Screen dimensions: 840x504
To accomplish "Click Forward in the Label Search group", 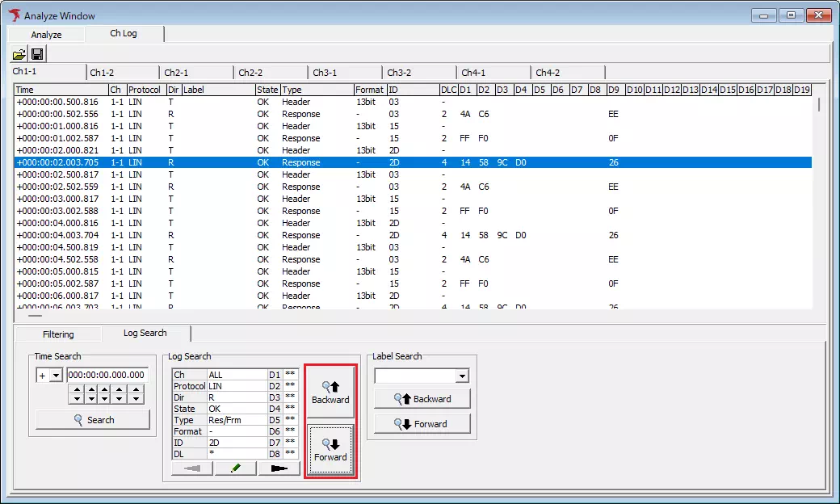I will coord(422,423).
